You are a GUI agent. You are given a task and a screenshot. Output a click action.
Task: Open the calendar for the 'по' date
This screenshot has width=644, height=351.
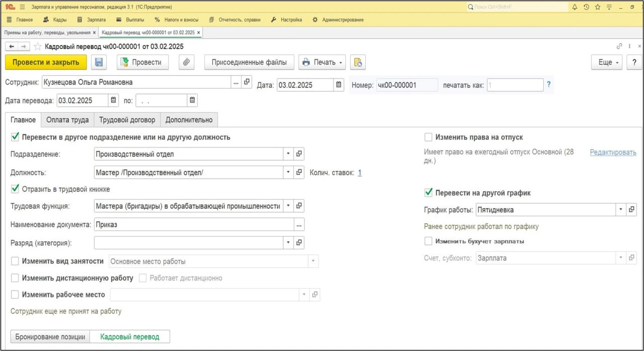(x=192, y=100)
